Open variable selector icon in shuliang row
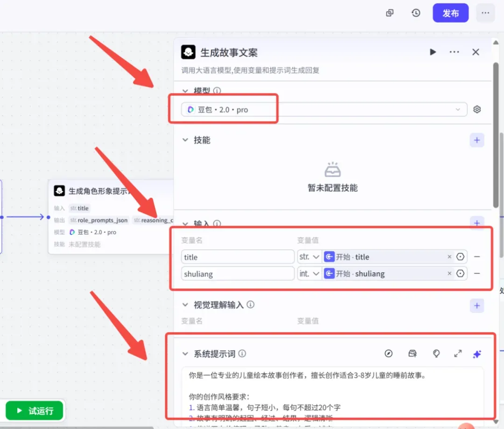Screen dimensions: 504x429 tap(460, 274)
